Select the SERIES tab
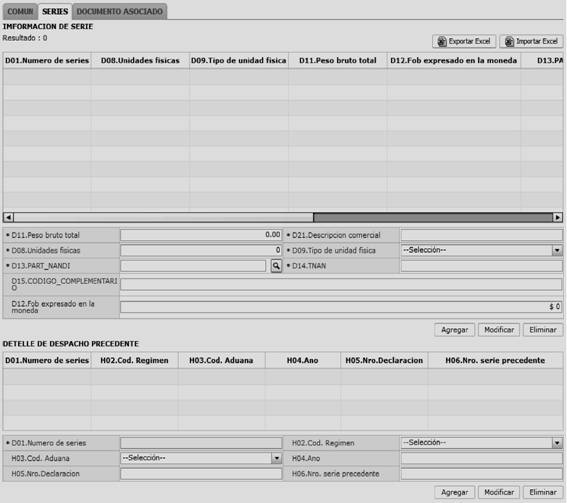The height and width of the screenshot is (503, 567). (x=55, y=11)
